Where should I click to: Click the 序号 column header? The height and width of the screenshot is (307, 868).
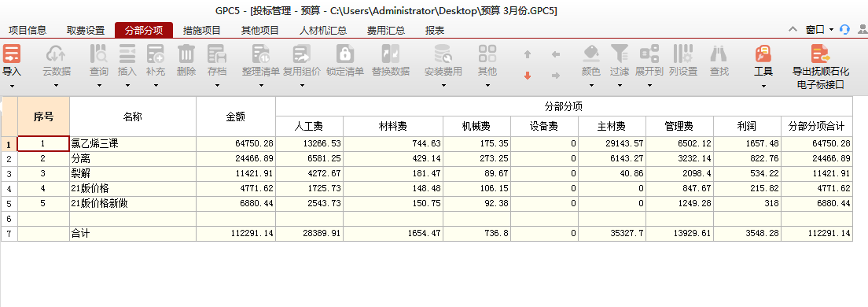(x=44, y=117)
